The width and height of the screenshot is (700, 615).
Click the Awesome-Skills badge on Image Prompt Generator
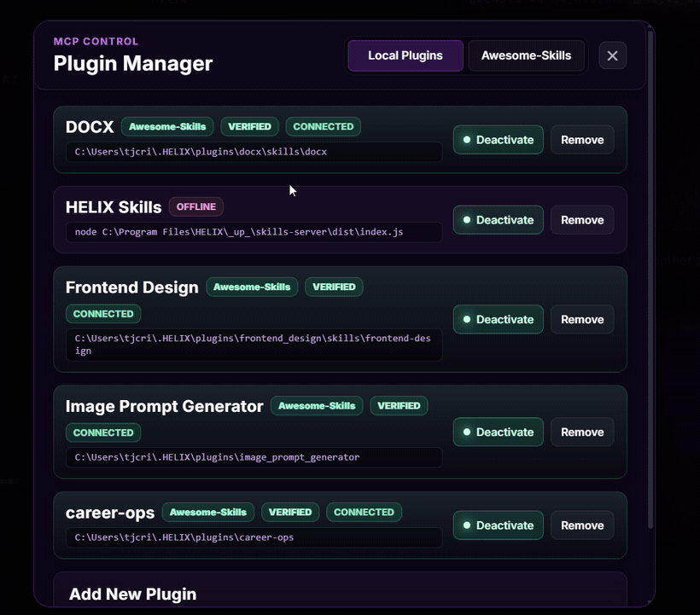(317, 406)
